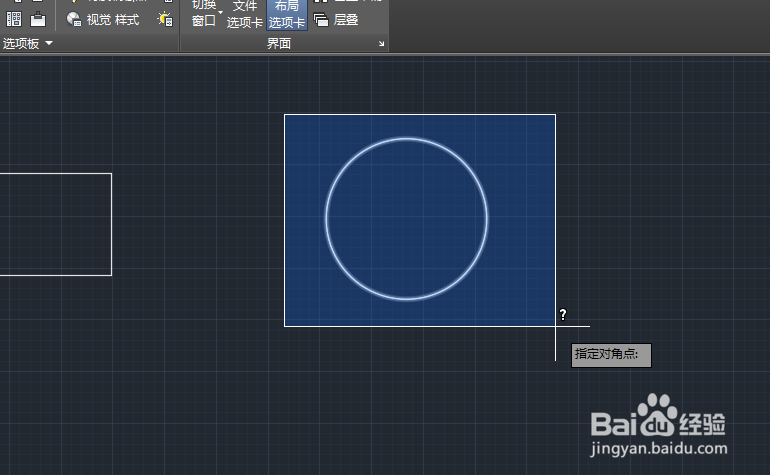The height and width of the screenshot is (475, 770).
Task: Toggle the highlighted 布局选项卡 button
Action: coord(287,15)
